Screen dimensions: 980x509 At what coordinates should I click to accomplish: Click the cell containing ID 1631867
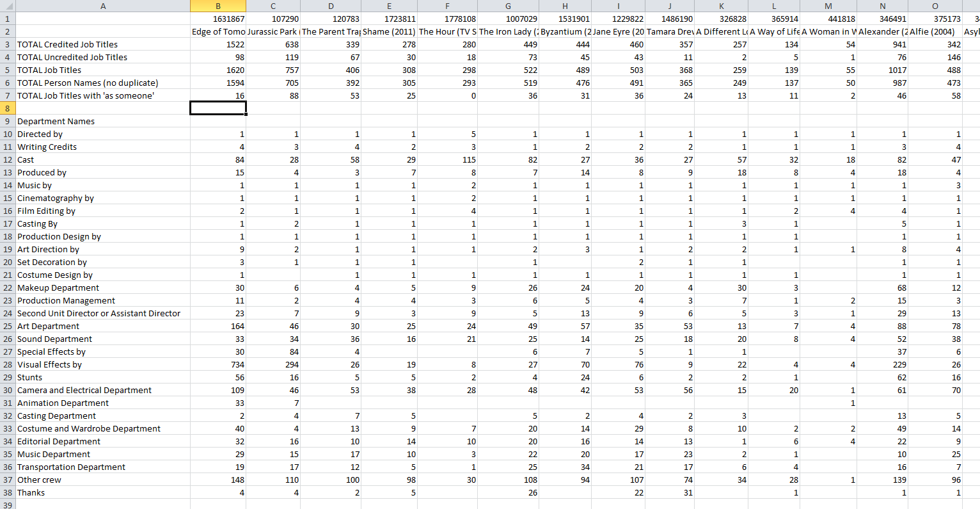(x=217, y=19)
